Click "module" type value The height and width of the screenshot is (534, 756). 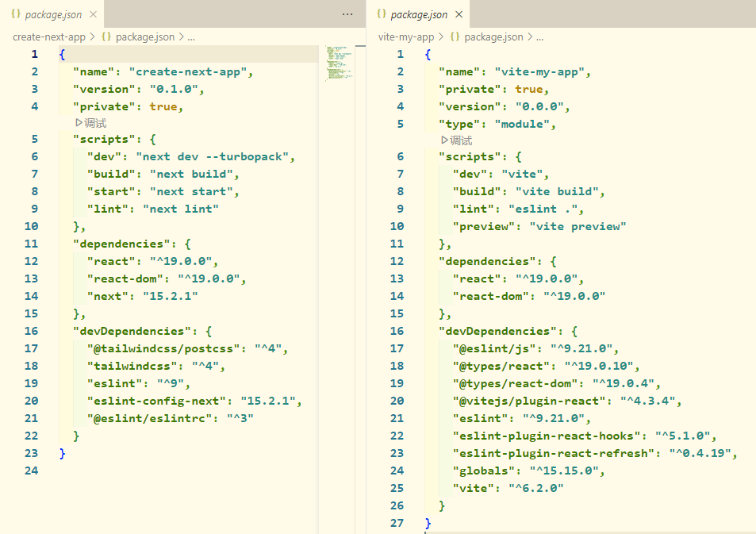pyautogui.click(x=522, y=124)
